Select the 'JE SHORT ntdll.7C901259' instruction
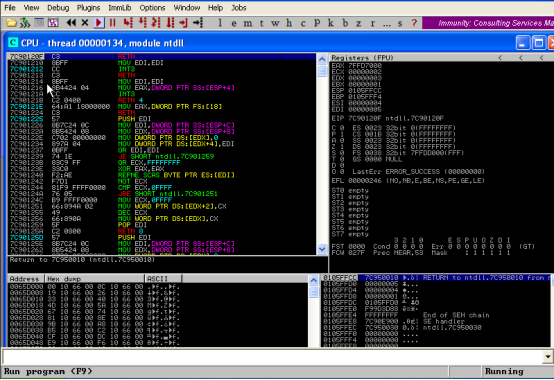Screen dimensions: 554x380 [x=166, y=156]
